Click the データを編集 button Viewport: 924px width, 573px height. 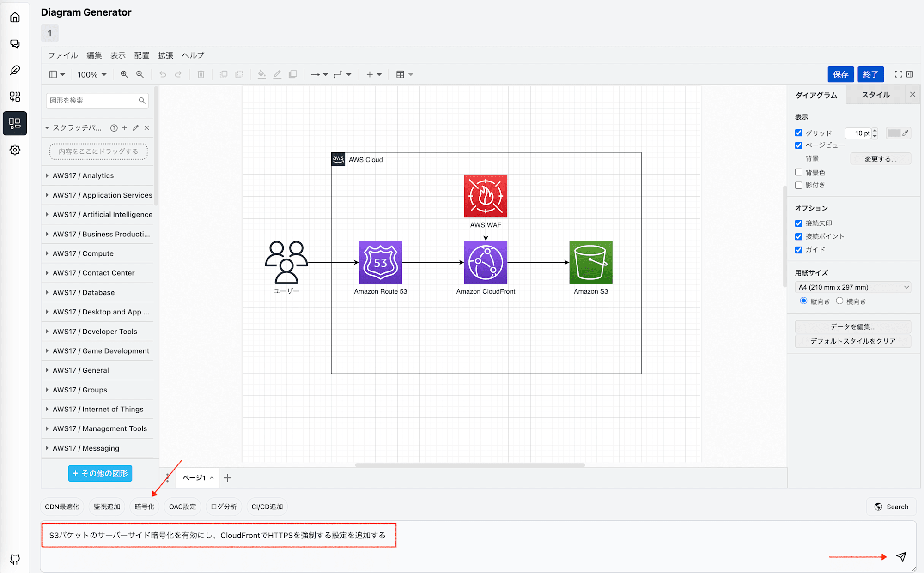(853, 326)
